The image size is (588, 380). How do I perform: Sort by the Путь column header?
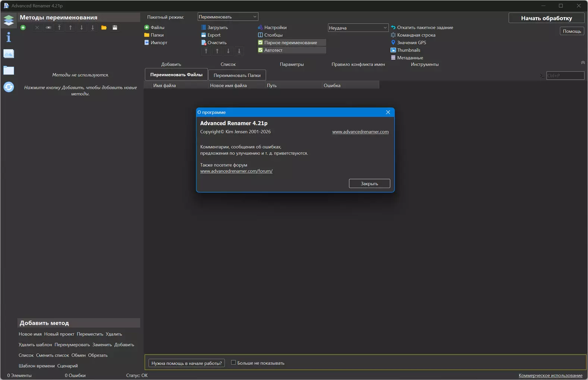click(x=293, y=85)
